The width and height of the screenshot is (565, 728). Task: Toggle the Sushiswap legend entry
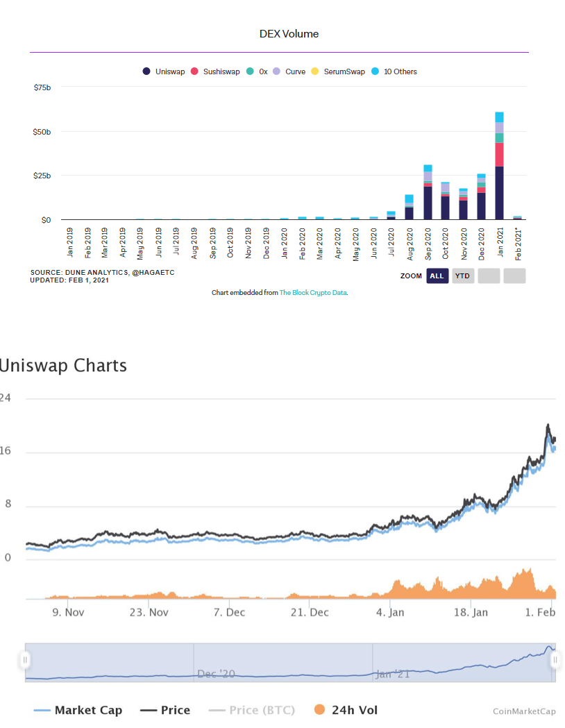point(216,71)
